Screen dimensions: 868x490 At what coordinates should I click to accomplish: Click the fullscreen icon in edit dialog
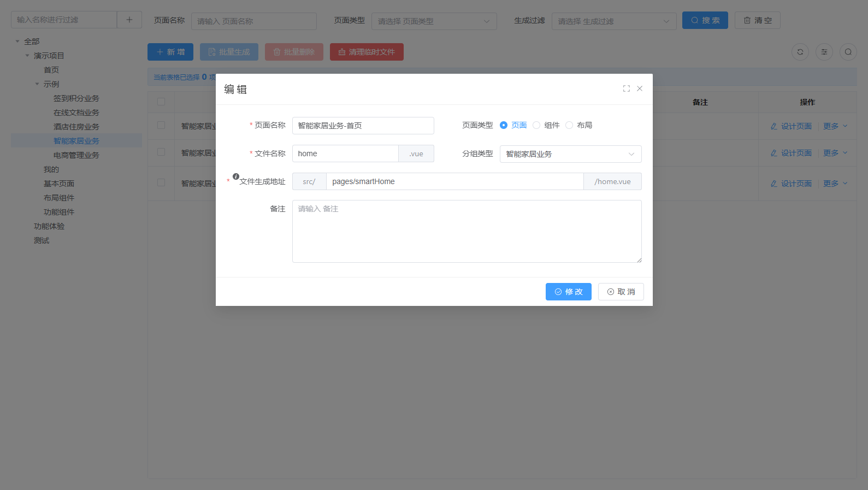pos(626,88)
